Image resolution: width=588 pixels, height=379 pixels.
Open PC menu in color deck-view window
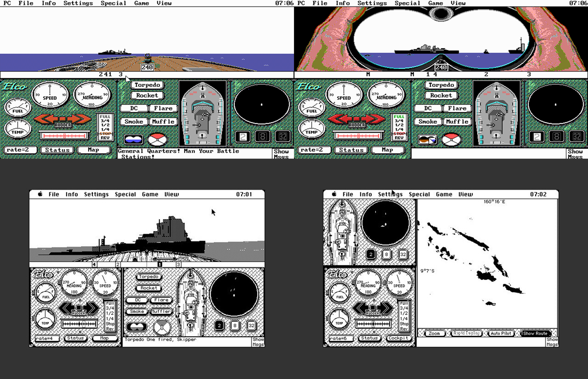[x=7, y=3]
